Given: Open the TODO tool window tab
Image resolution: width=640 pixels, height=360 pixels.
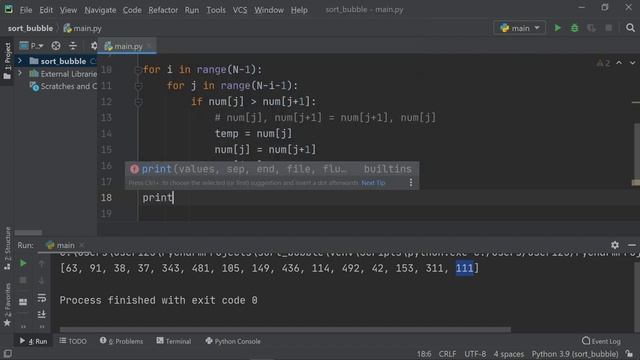Looking at the screenshot, I should point(73,341).
